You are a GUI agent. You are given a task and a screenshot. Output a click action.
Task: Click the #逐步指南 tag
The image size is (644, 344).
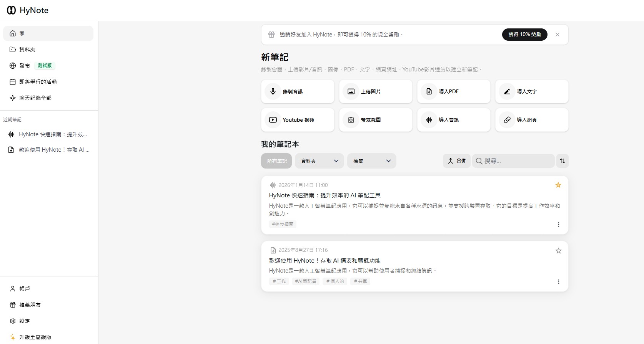(x=283, y=224)
